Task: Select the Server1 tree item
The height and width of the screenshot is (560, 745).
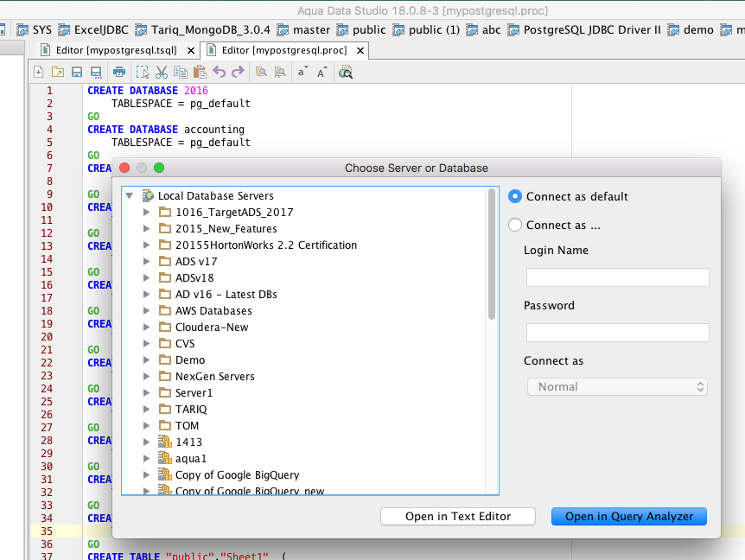Action: (194, 393)
